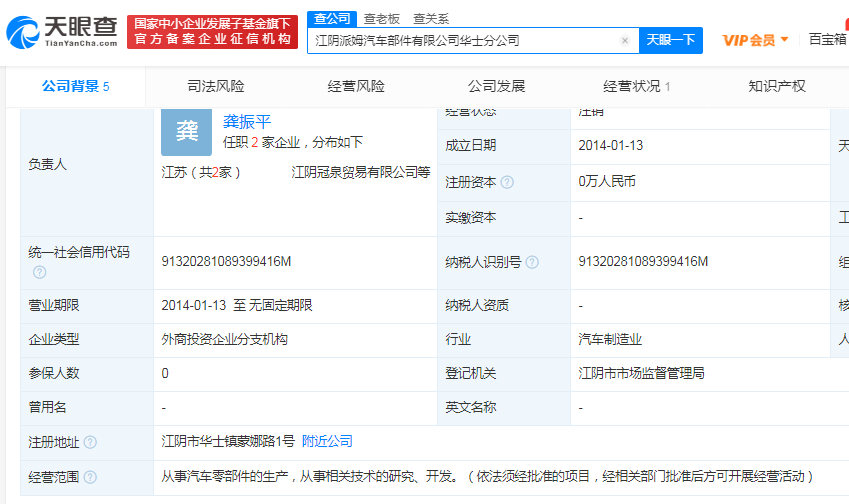Image resolution: width=849 pixels, height=504 pixels.
Task: Open the help icon under 统一社会信用代码
Action: coord(40,272)
